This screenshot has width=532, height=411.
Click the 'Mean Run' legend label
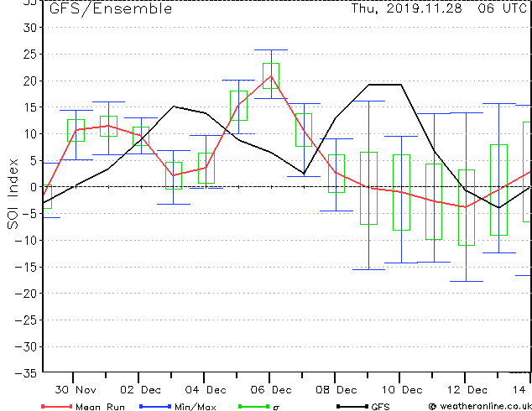tap(100, 407)
